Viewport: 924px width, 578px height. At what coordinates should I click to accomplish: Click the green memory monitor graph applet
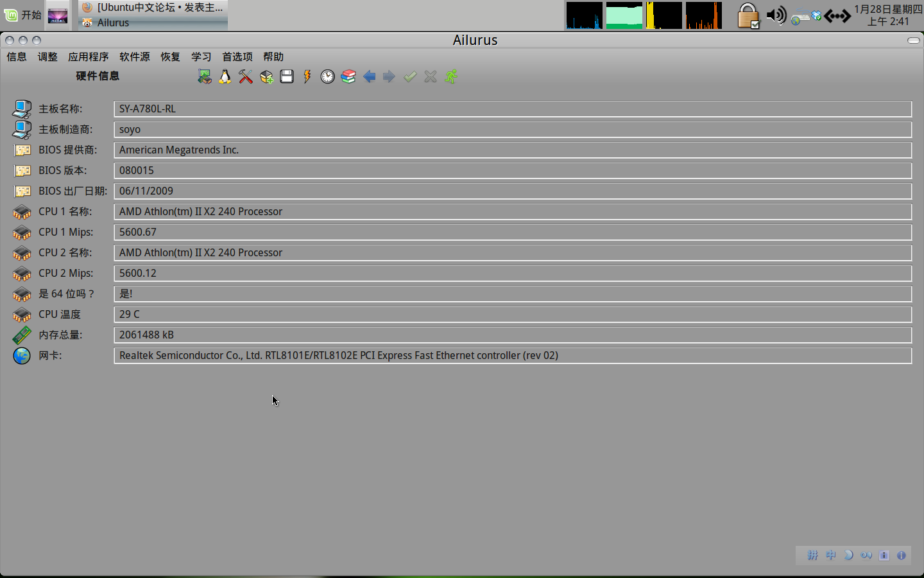(x=624, y=15)
